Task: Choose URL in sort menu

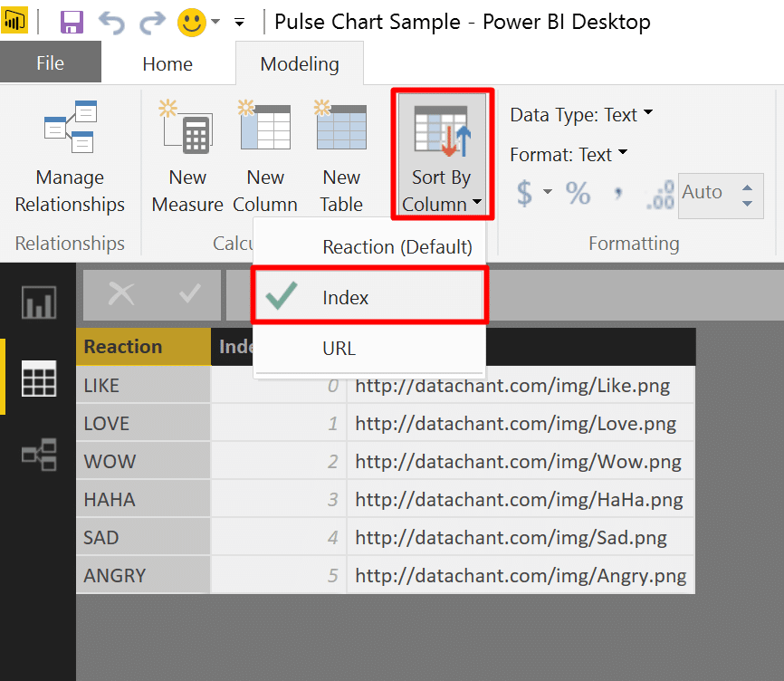Action: pos(369,348)
